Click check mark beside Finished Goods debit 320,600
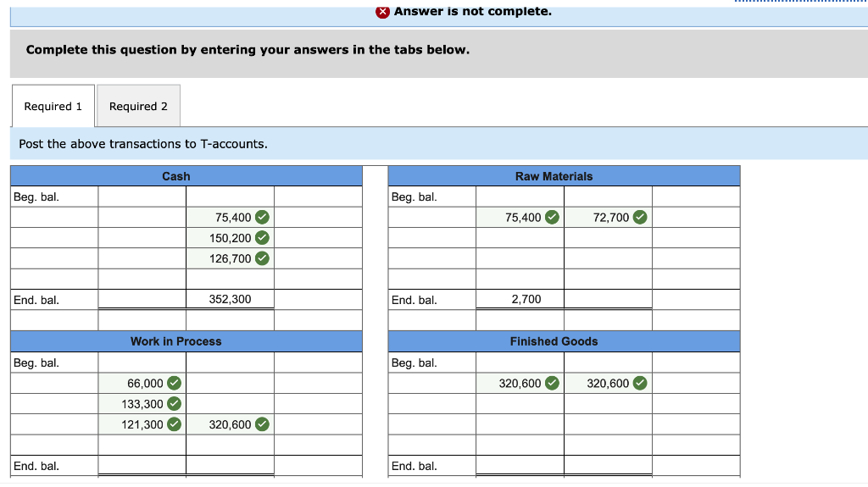 pos(552,383)
